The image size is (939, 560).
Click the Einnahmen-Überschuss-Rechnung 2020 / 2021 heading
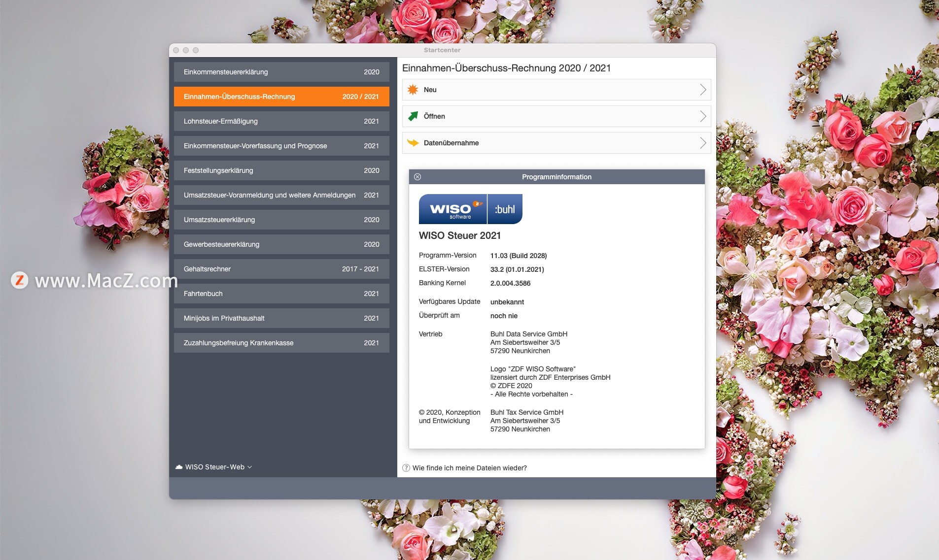click(x=506, y=68)
